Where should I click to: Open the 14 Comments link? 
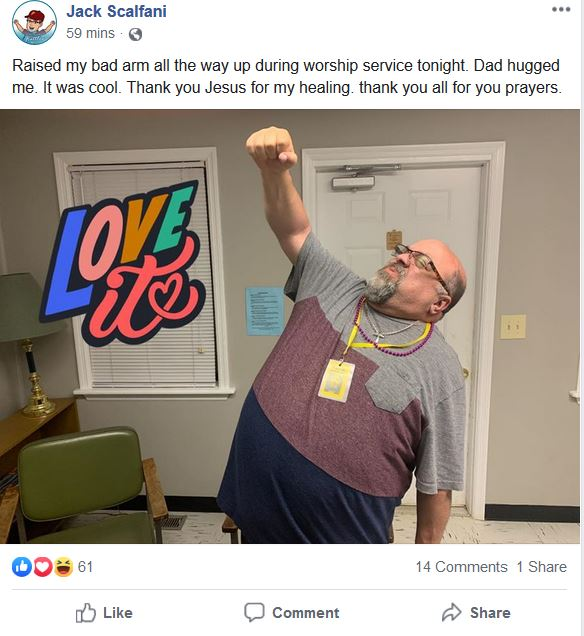tap(461, 567)
